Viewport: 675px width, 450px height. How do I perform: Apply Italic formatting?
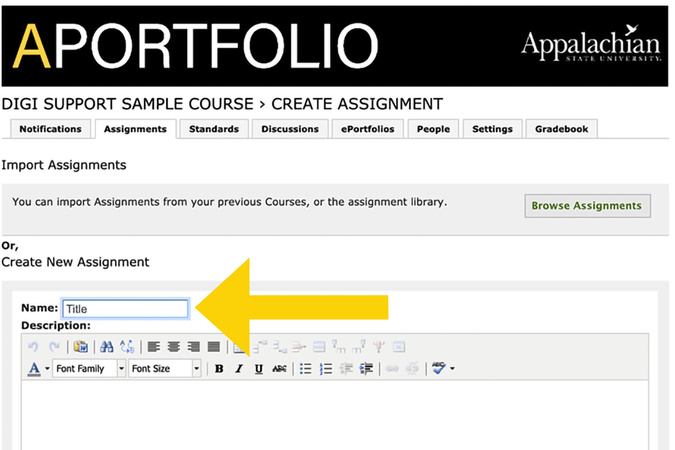coord(239,369)
